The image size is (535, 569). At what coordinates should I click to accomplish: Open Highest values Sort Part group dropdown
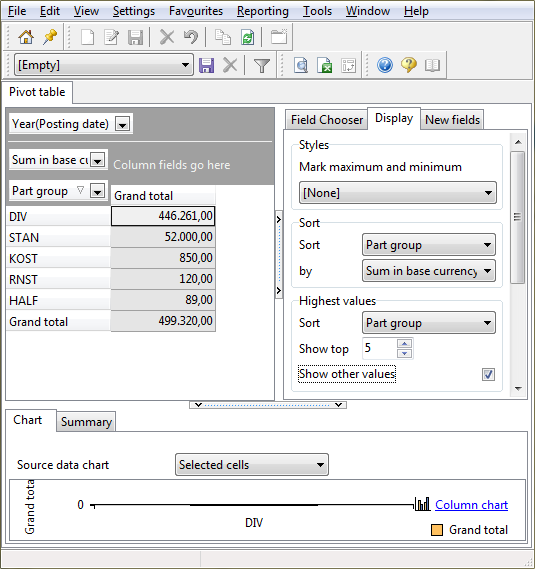click(x=429, y=323)
